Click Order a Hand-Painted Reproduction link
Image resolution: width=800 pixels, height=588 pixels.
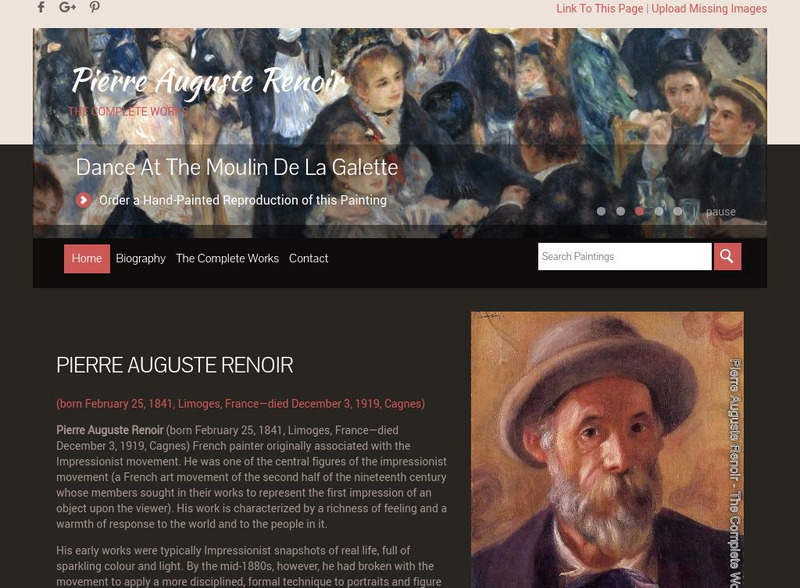[243, 200]
